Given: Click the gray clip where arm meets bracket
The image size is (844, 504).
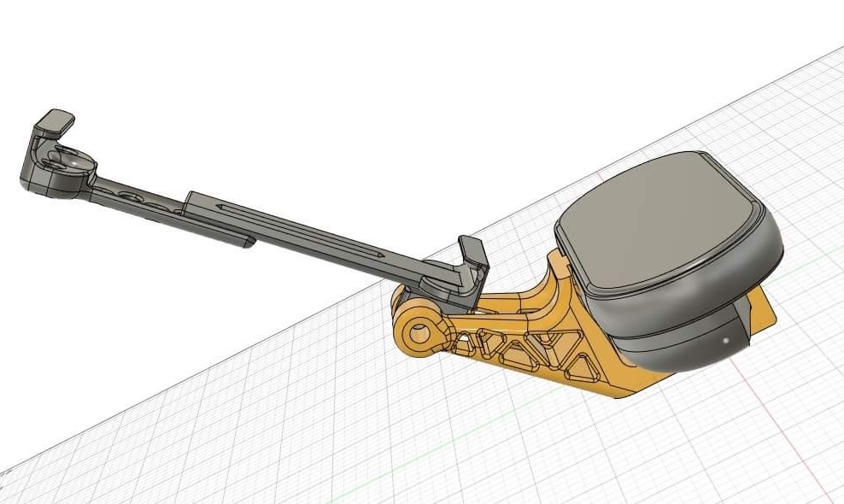Looking at the screenshot, I should click(x=472, y=255).
